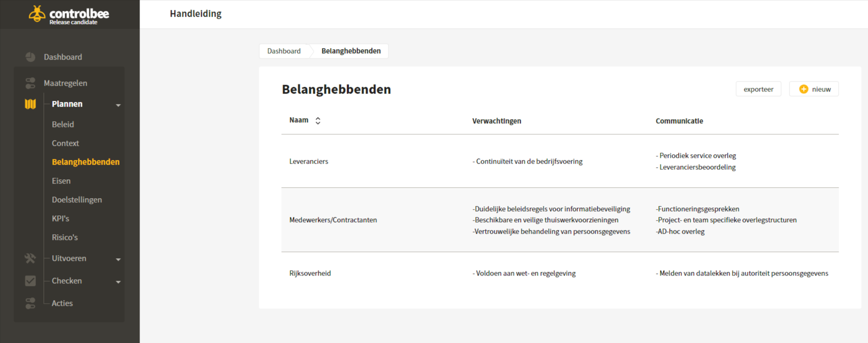Click the Communicatie column header

click(679, 121)
